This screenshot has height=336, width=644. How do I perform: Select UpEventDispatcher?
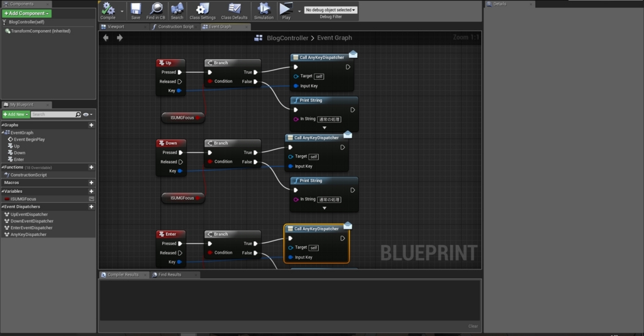[29, 215]
